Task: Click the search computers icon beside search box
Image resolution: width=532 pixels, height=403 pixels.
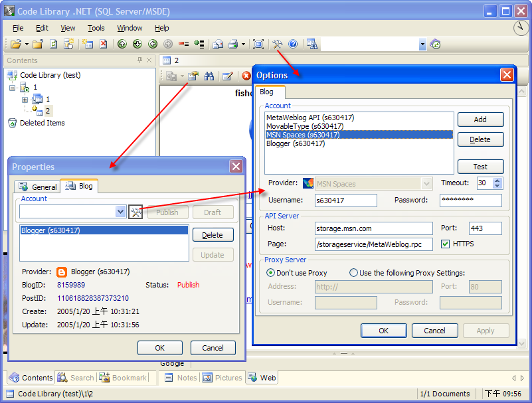Action: (x=311, y=44)
